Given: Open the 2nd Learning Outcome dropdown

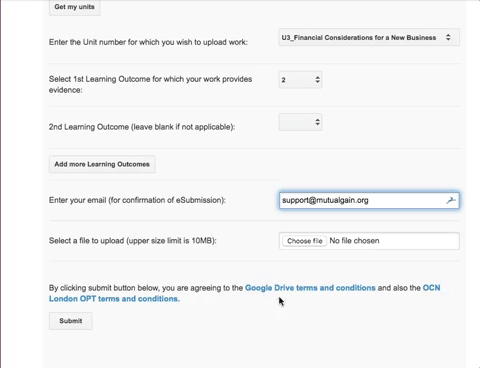Looking at the screenshot, I should pyautogui.click(x=300, y=122).
